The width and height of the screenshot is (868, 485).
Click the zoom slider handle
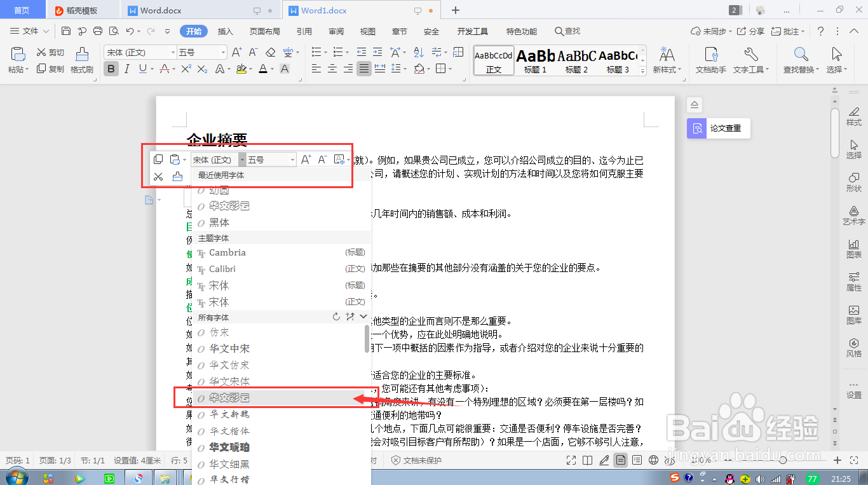pos(783,460)
